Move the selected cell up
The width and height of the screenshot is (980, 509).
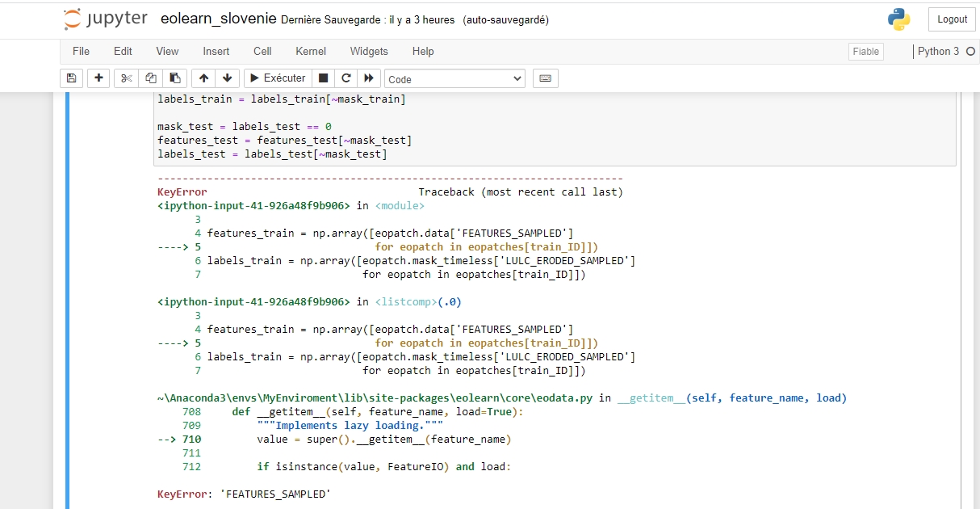[203, 78]
